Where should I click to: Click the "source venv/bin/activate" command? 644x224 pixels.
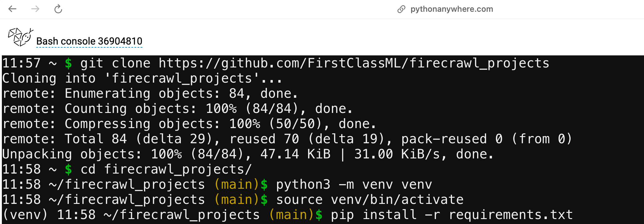pyautogui.click(x=370, y=200)
